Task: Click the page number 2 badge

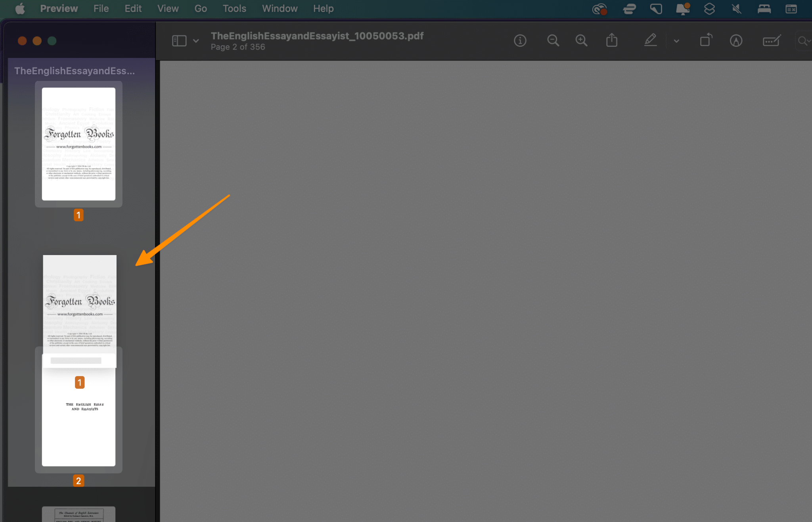Action: tap(79, 481)
